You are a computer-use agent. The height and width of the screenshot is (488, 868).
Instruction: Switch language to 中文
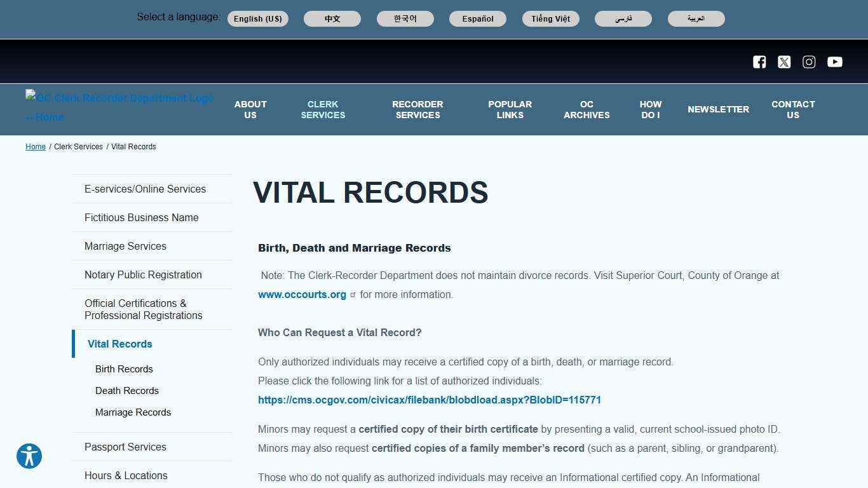coord(331,18)
